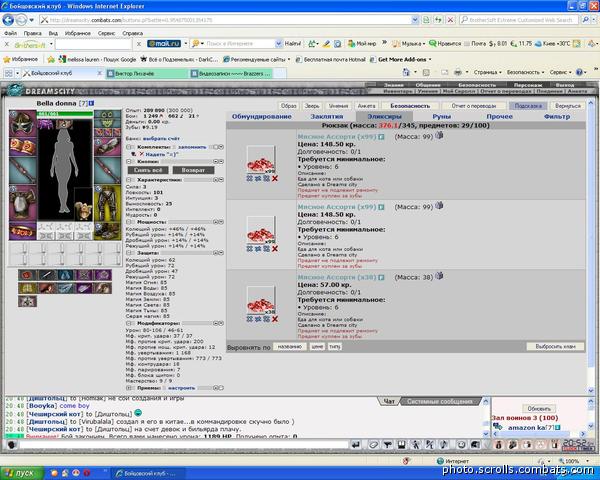Viewport: 600px width, 480px height.
Task: Select the gloves equipment slot
Action: [108, 147]
